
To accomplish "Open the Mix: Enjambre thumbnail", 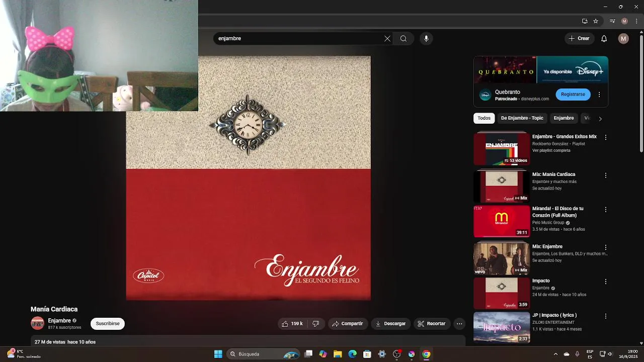I will [x=502, y=259].
